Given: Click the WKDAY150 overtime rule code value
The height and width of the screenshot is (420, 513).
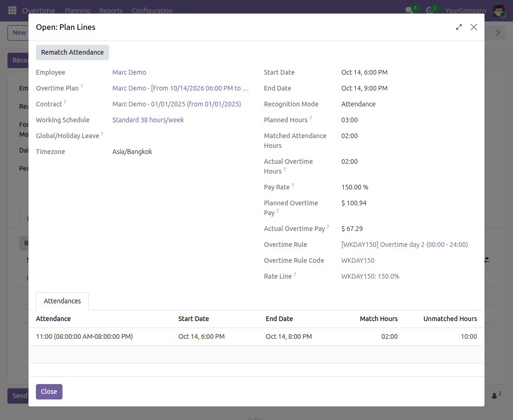Looking at the screenshot, I should pyautogui.click(x=358, y=260).
